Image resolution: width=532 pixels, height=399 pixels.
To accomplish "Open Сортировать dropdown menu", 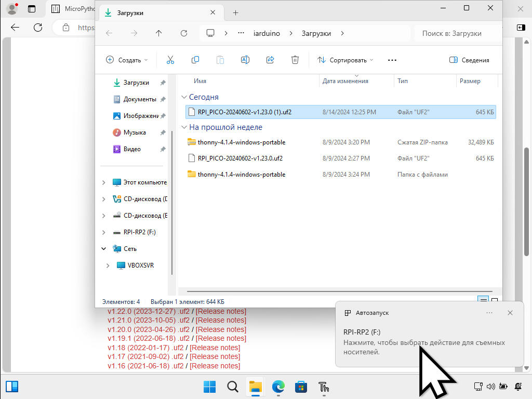I will (345, 60).
